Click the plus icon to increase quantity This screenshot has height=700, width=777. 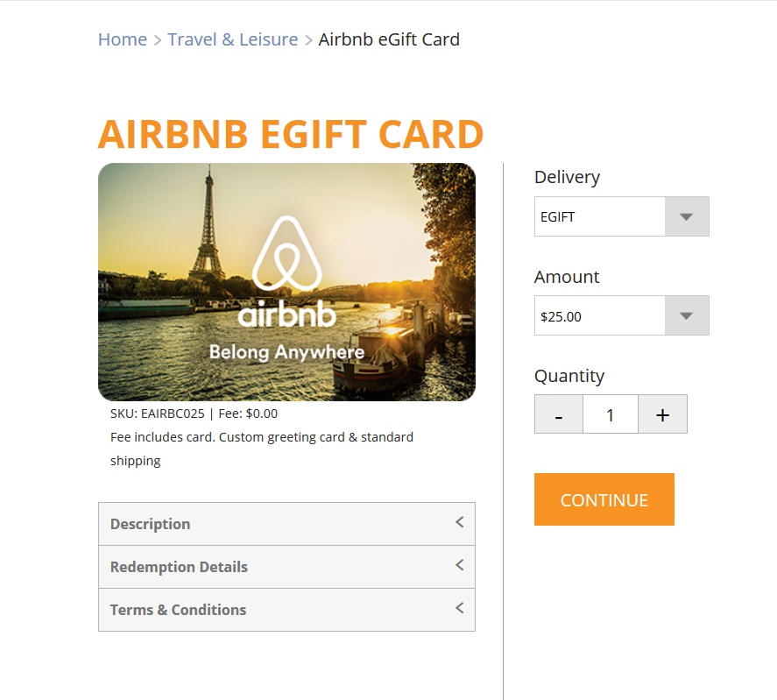pos(662,414)
